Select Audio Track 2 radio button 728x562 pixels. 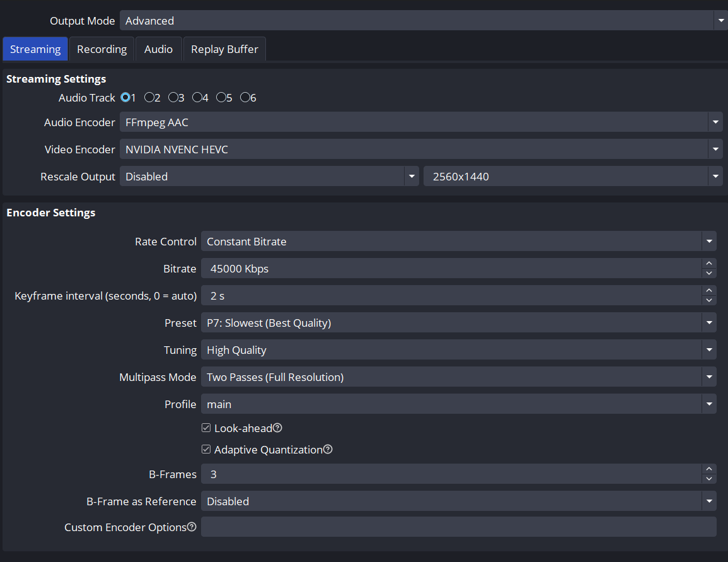point(149,98)
